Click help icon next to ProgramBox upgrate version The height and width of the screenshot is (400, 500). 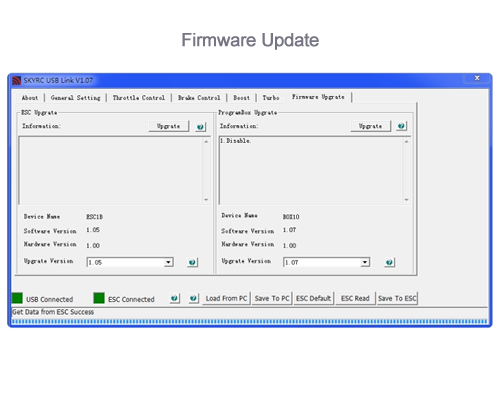[x=389, y=262]
